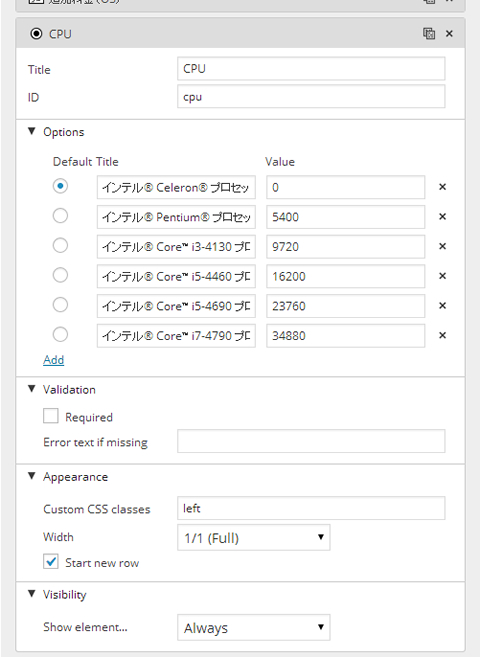This screenshot has height=657, width=480.
Task: Edit the value field showing 0
Action: point(346,187)
